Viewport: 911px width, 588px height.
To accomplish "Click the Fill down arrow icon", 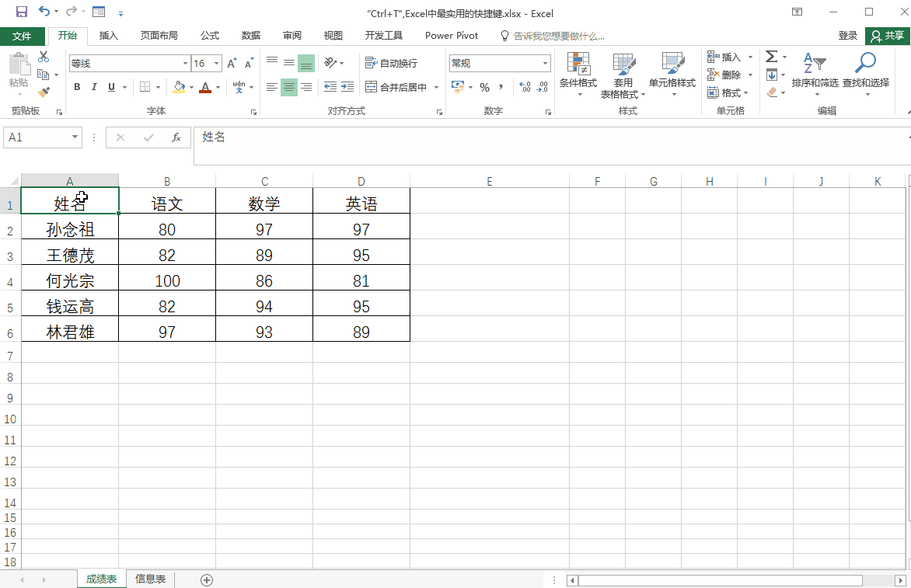I will click(x=772, y=75).
